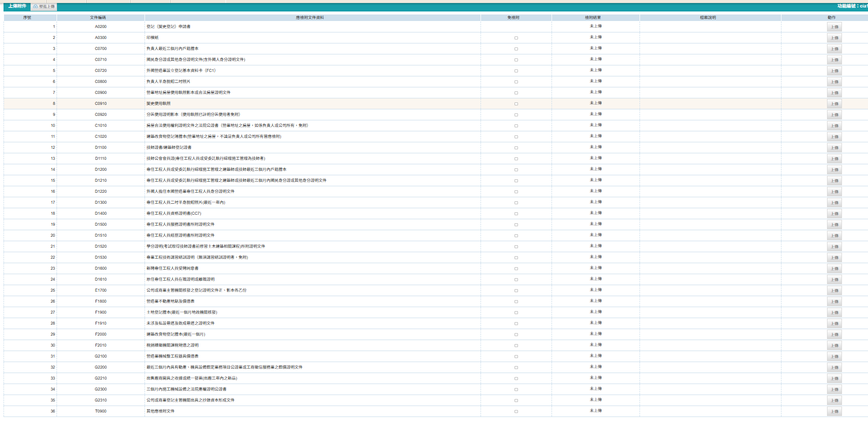Toggle 免檢附 checkbox for row D1100
Viewport: 868px width, 422px height.
click(516, 148)
